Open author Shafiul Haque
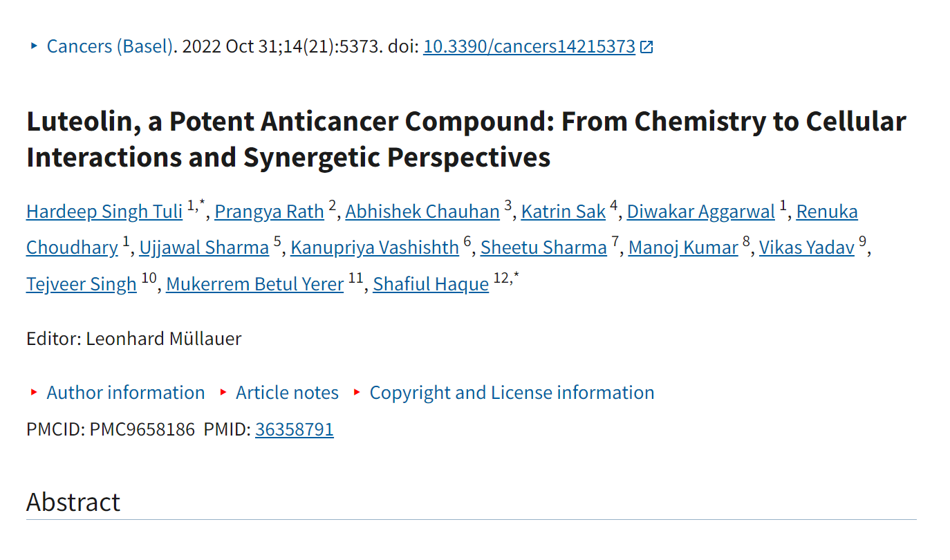 431,284
